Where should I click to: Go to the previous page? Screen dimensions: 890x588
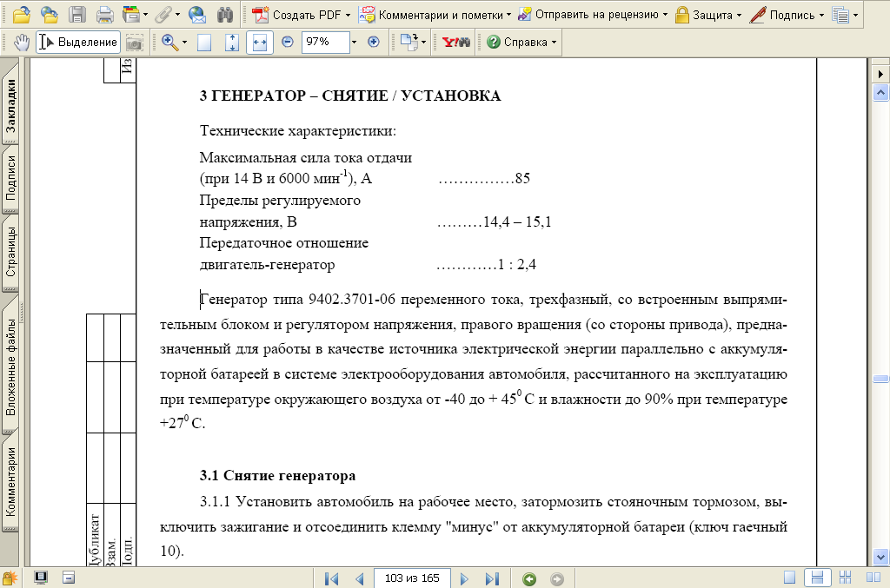(x=359, y=578)
